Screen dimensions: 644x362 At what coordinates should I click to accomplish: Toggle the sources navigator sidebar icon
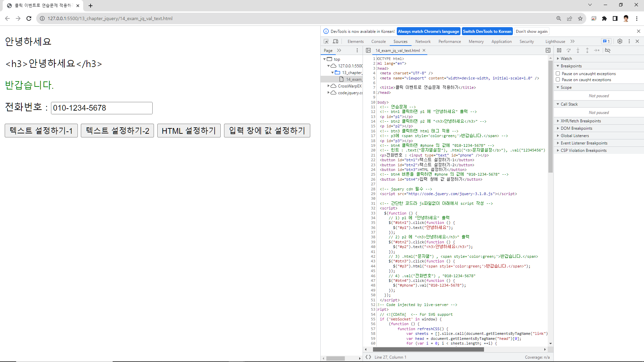[x=368, y=50]
